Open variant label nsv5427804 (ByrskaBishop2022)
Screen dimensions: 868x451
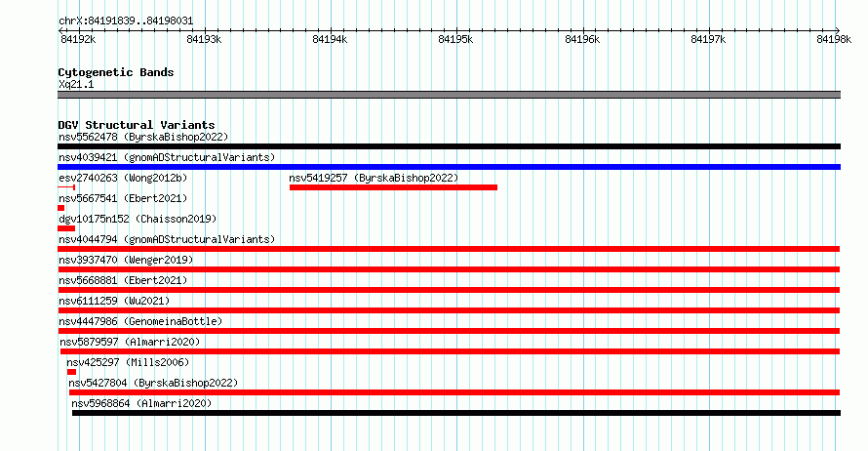point(153,383)
